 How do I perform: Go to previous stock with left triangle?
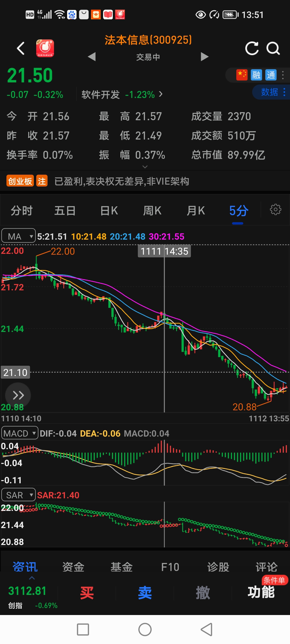pos(92,57)
